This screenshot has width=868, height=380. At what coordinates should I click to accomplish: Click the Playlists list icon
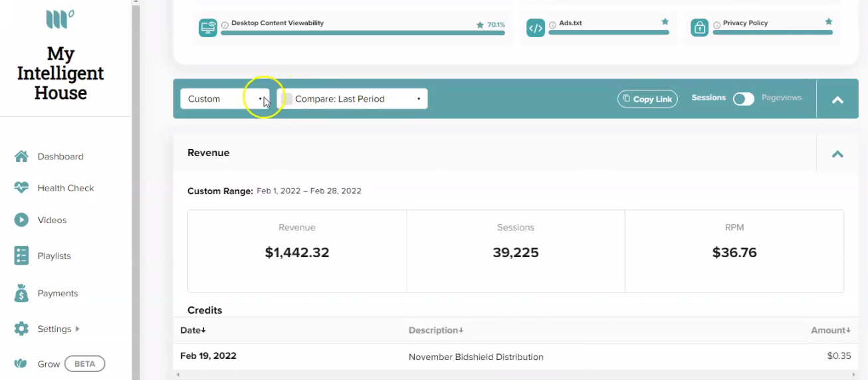pyautogui.click(x=21, y=256)
